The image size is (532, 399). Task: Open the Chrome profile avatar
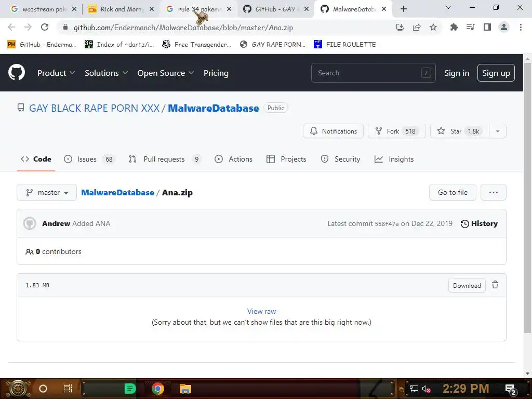tap(504, 27)
